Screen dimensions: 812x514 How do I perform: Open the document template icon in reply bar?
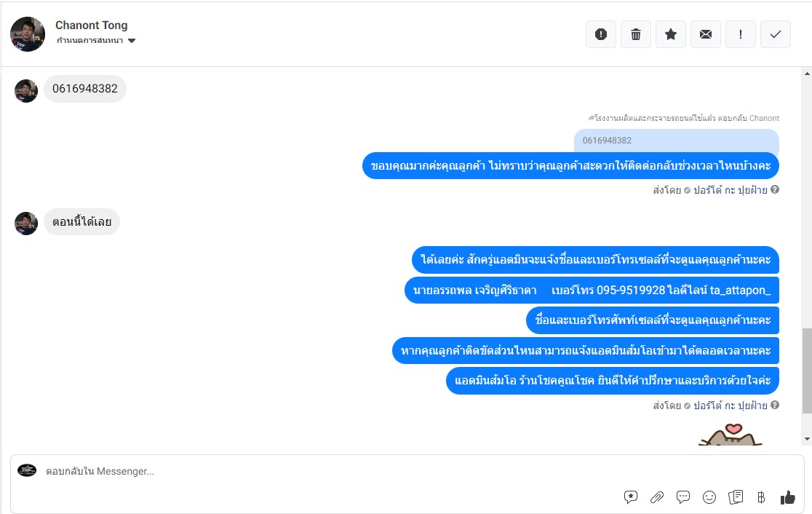pyautogui.click(x=736, y=497)
